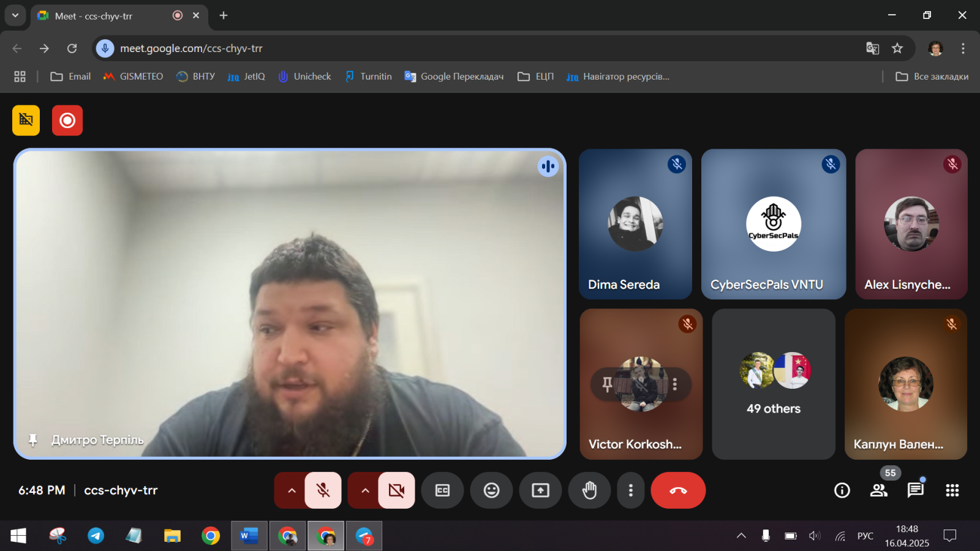
Task: Open a new tab
Action: pos(224,15)
